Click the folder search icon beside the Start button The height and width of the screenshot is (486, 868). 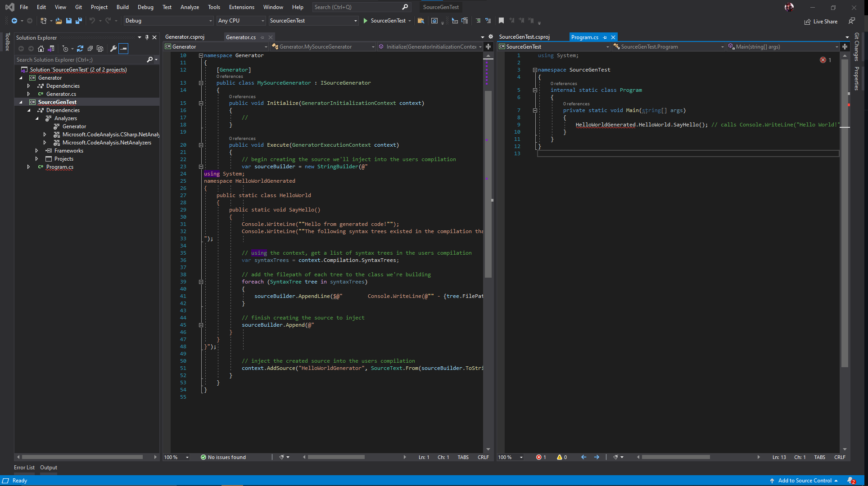pos(421,21)
